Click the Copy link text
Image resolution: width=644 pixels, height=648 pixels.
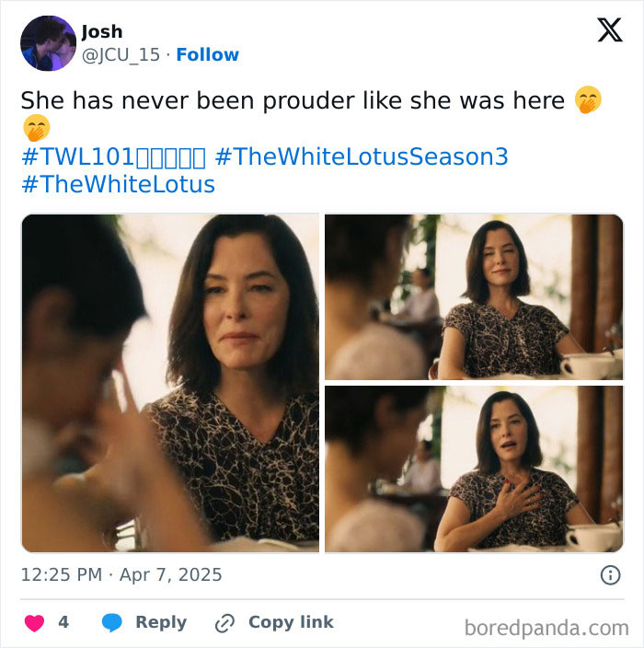click(x=291, y=623)
